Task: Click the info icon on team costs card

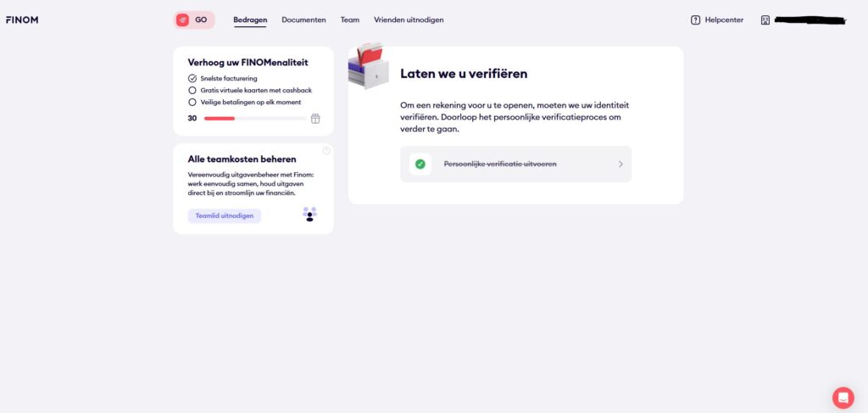Action: pyautogui.click(x=326, y=151)
